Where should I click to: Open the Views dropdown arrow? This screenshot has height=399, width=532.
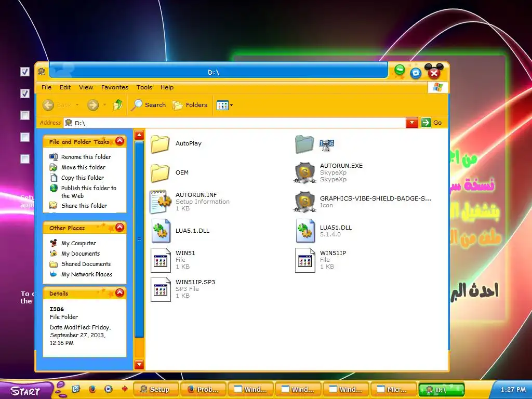231,105
